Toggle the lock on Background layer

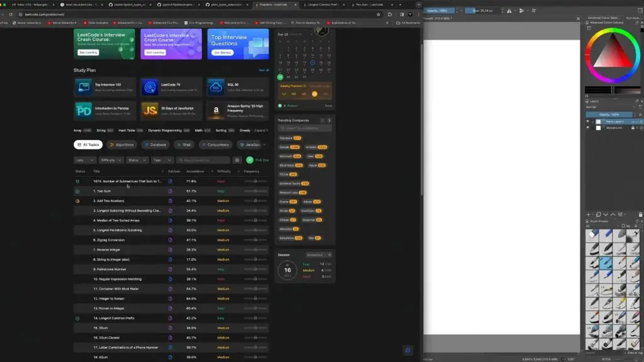click(635, 128)
